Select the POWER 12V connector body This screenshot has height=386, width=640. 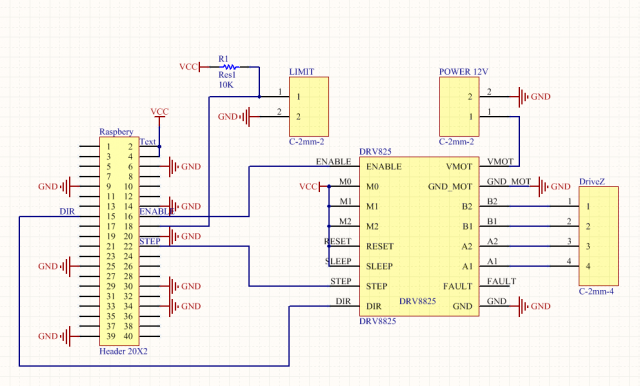pos(459,106)
